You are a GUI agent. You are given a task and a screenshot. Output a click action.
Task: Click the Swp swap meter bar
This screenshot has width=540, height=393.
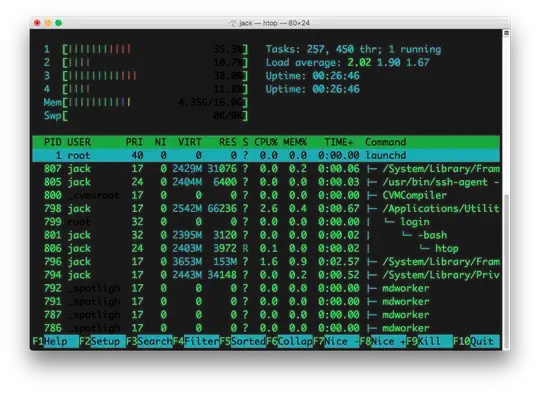tap(155, 115)
